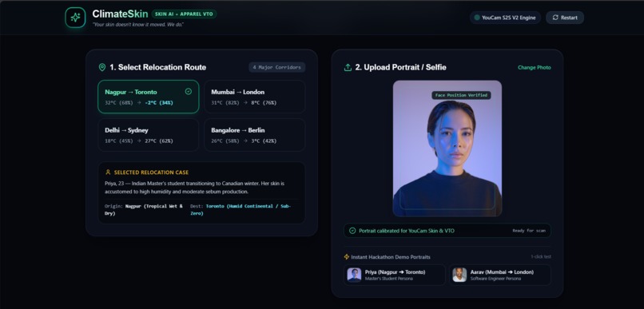Click "Software Engineer Persona" subtitle
The width and height of the screenshot is (644, 309).
tap(495, 279)
